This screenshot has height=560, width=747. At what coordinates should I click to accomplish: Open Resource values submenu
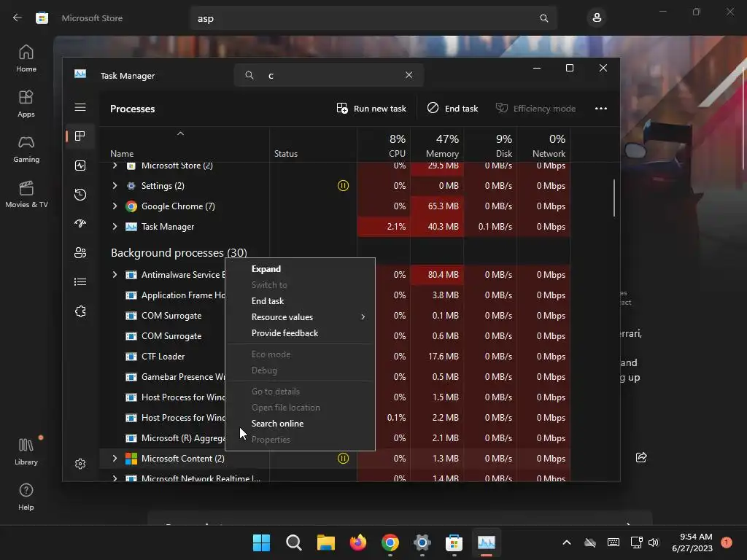coord(300,317)
